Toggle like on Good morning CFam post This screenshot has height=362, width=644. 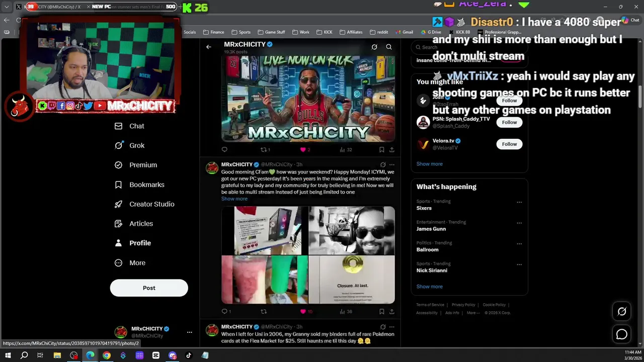point(306,311)
